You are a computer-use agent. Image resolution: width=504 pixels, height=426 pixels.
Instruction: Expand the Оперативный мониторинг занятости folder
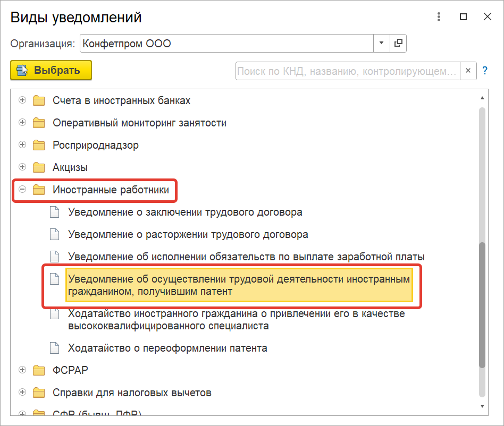tap(22, 123)
